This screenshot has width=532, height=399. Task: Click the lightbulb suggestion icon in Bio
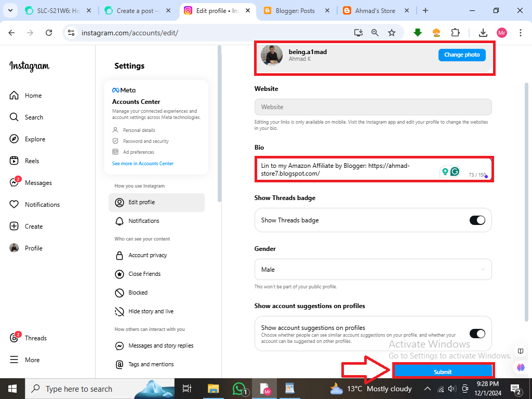click(x=445, y=171)
